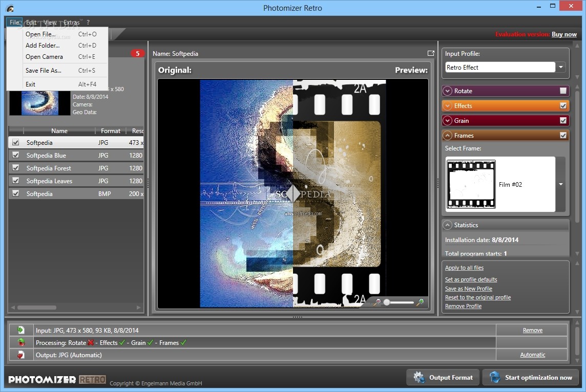Click Apply to all files link
The height and width of the screenshot is (392, 586).
pyautogui.click(x=464, y=268)
